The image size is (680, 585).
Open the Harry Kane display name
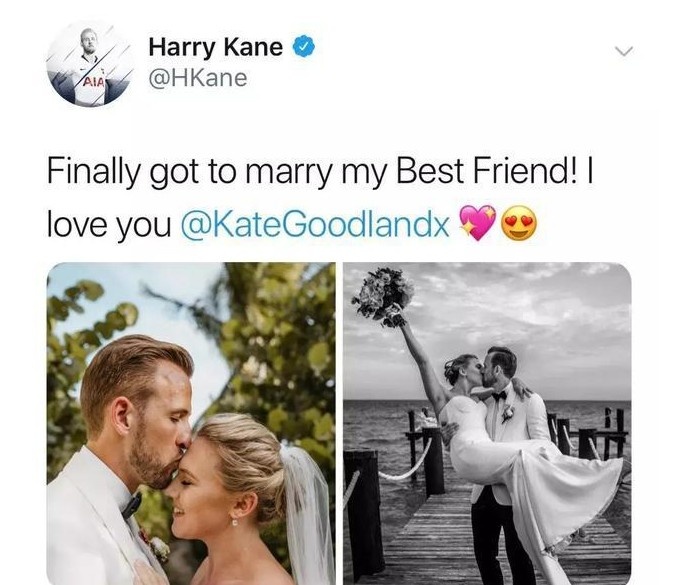click(x=216, y=47)
